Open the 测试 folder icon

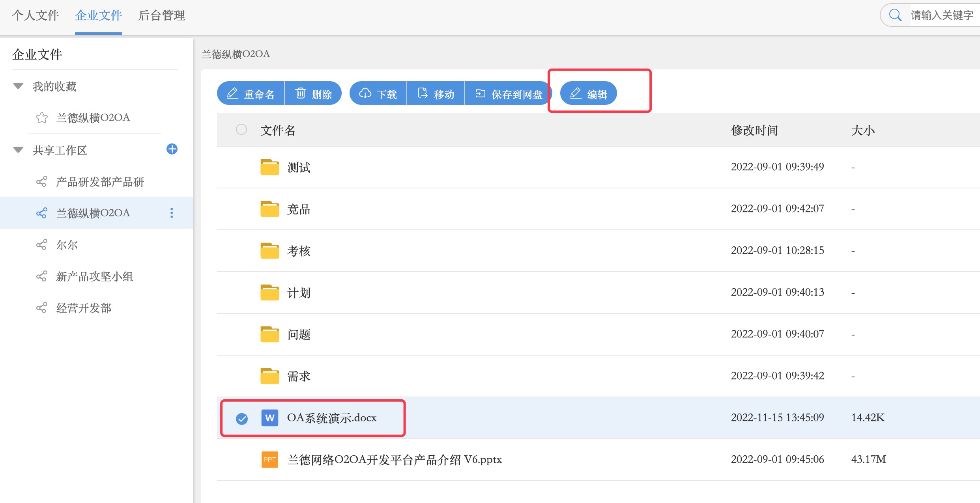click(270, 167)
